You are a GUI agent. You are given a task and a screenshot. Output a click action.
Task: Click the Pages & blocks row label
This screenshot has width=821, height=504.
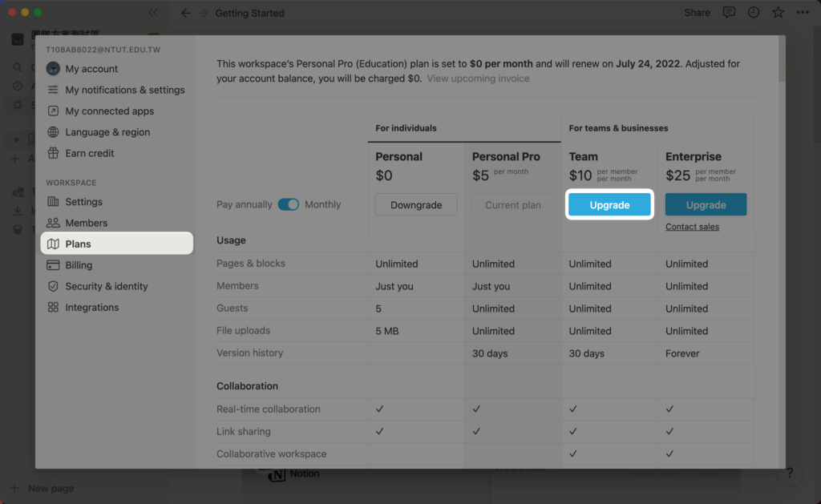251,264
